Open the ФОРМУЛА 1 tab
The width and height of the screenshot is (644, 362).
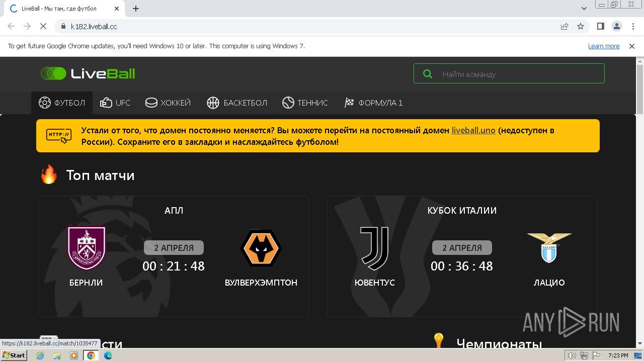point(373,103)
